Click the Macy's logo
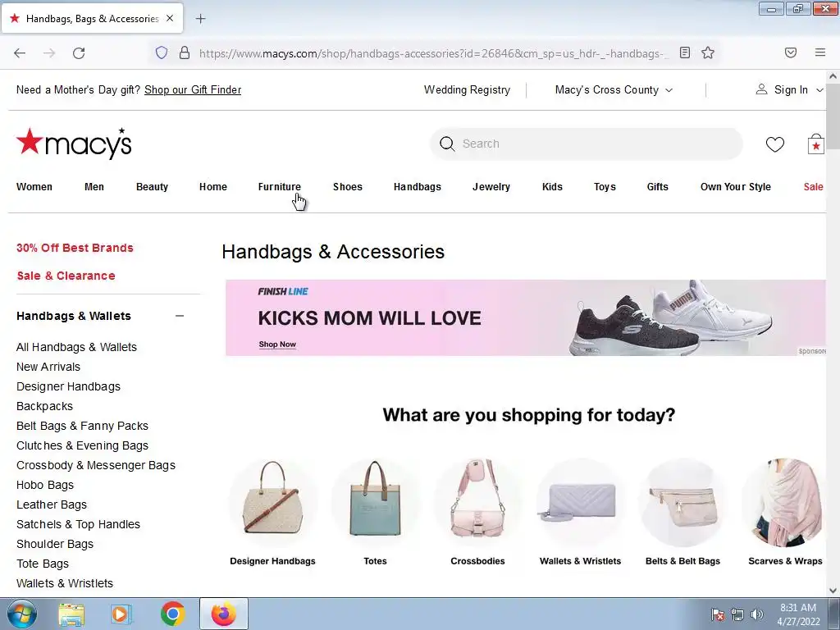 [x=74, y=143]
